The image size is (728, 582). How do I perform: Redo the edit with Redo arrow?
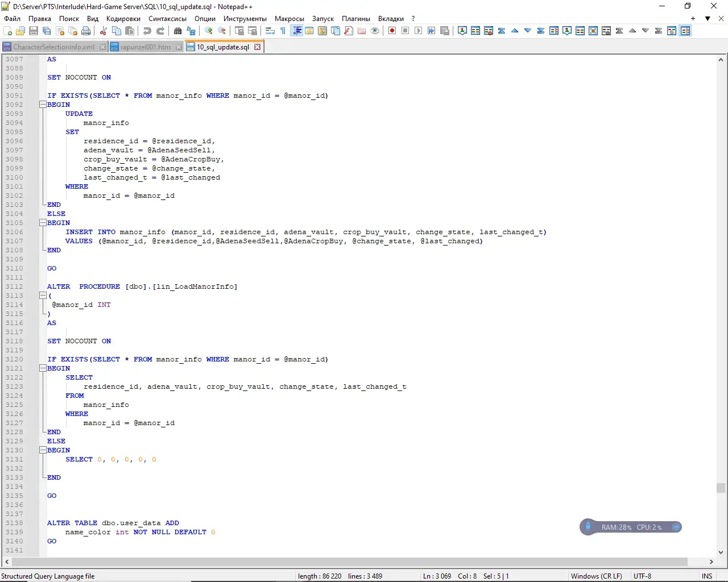tap(160, 31)
